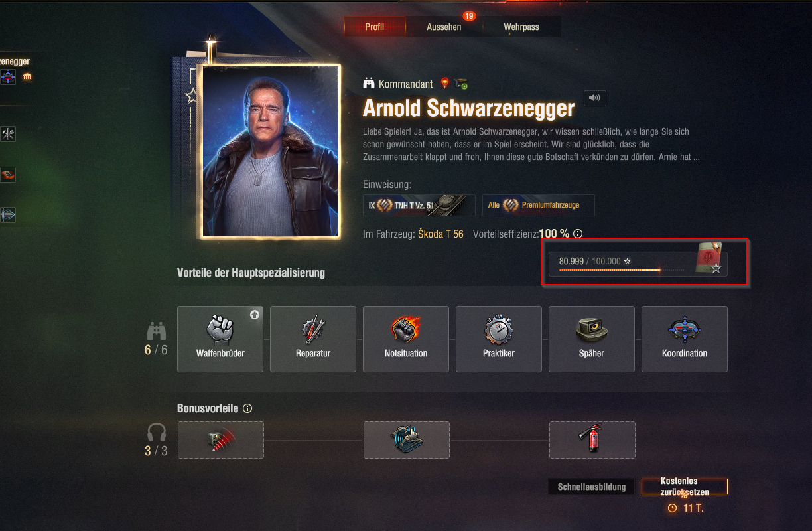Select the Waffenbrüder perk tile
812x531 pixels.
pyautogui.click(x=220, y=339)
